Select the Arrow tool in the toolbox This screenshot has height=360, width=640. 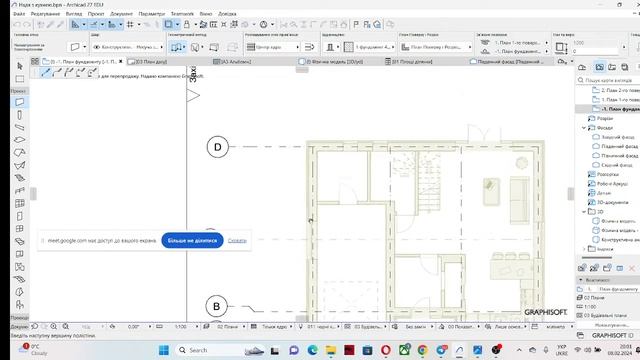pos(20,66)
